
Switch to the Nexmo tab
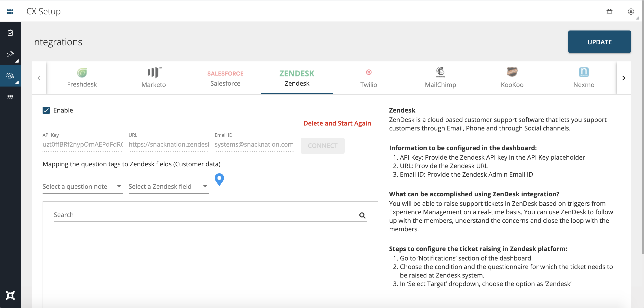point(584,78)
